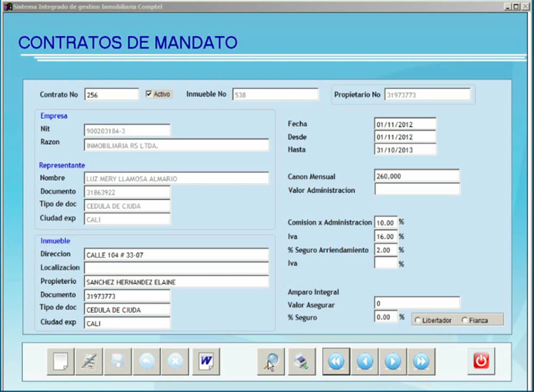Click the magnifying glass search icon

point(271,362)
